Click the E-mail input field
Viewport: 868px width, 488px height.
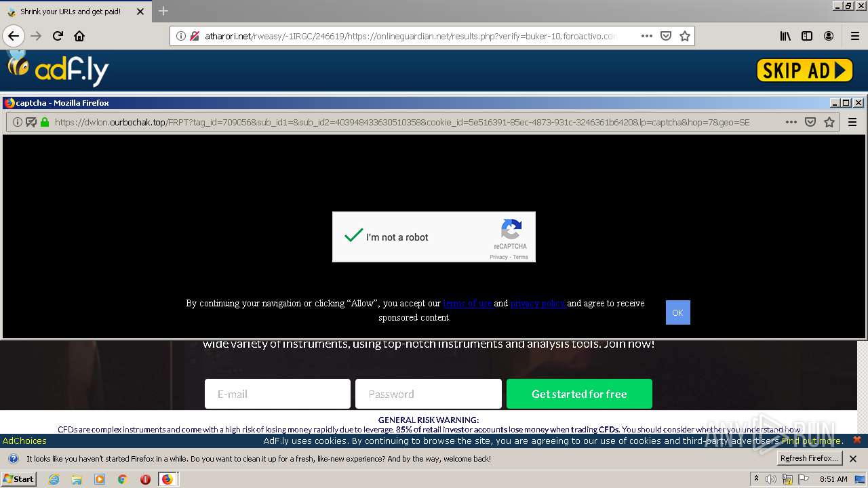click(x=277, y=394)
